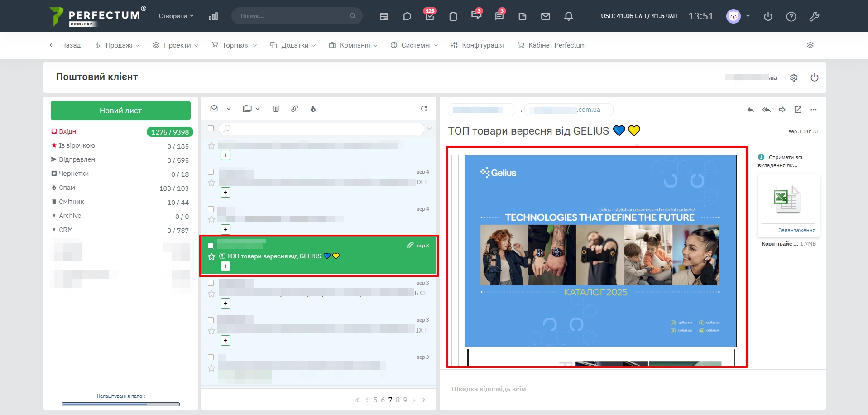Go to page 8 of mail list

(398, 400)
